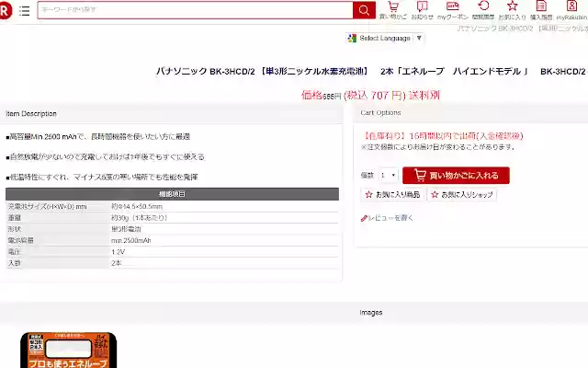
Task: Click the 2本 quantity value cell
Action: (116, 263)
